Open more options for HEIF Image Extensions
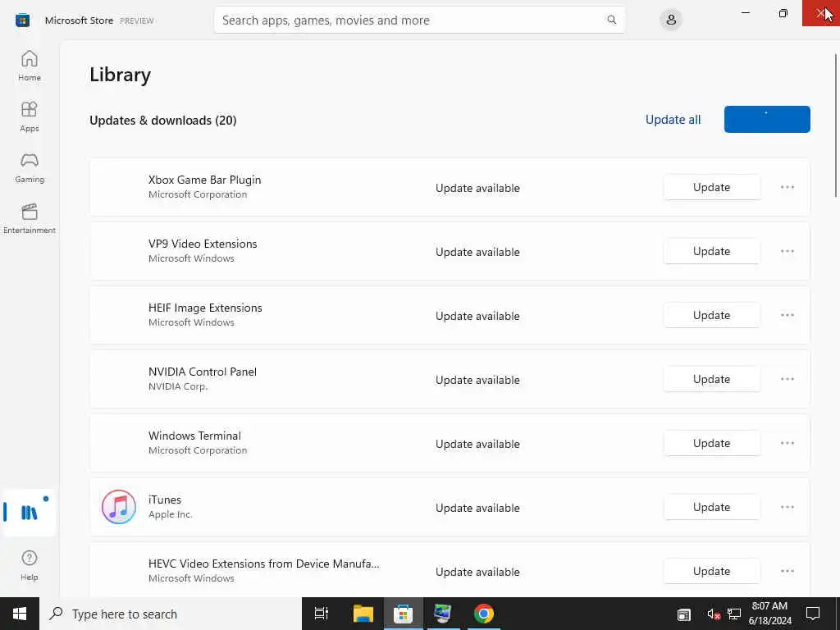Screen dimensions: 840x630 coord(787,315)
